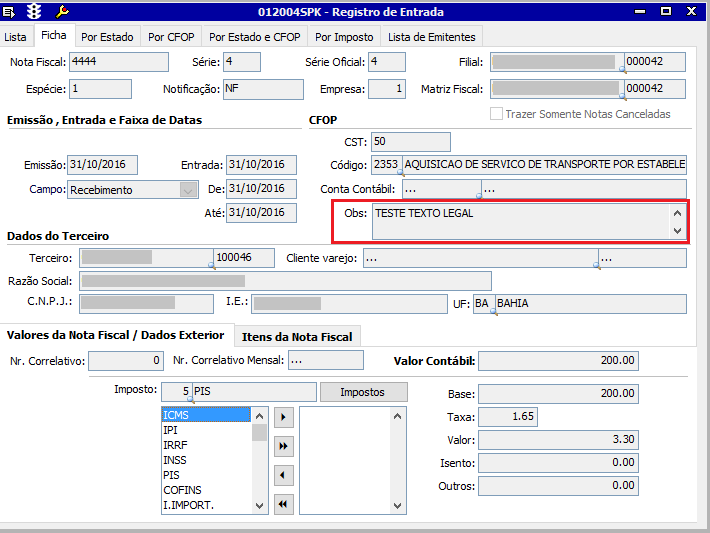Select Valores da Nota Fiscal / Dados Exterior tab
Screen dimensions: 710x533
click(x=115, y=335)
